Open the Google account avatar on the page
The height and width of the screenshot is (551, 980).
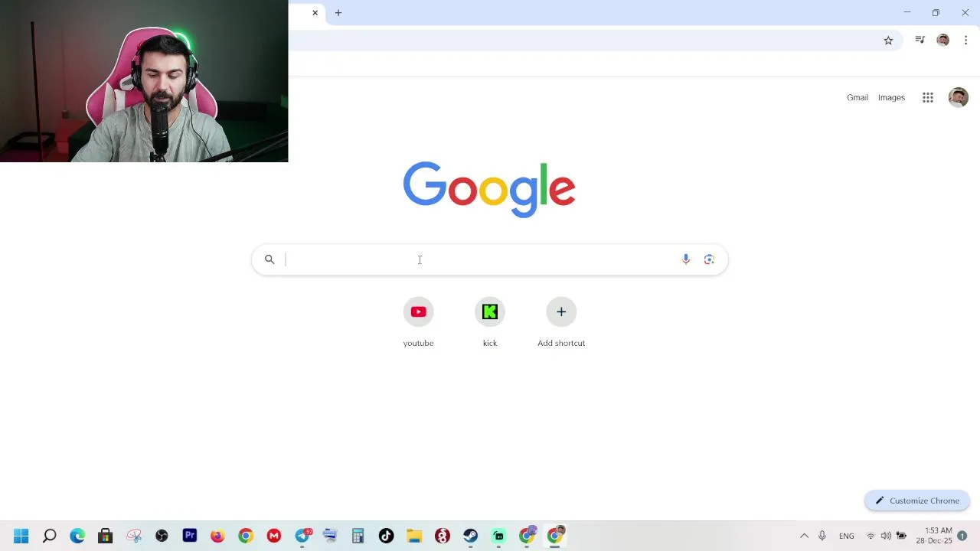click(958, 97)
